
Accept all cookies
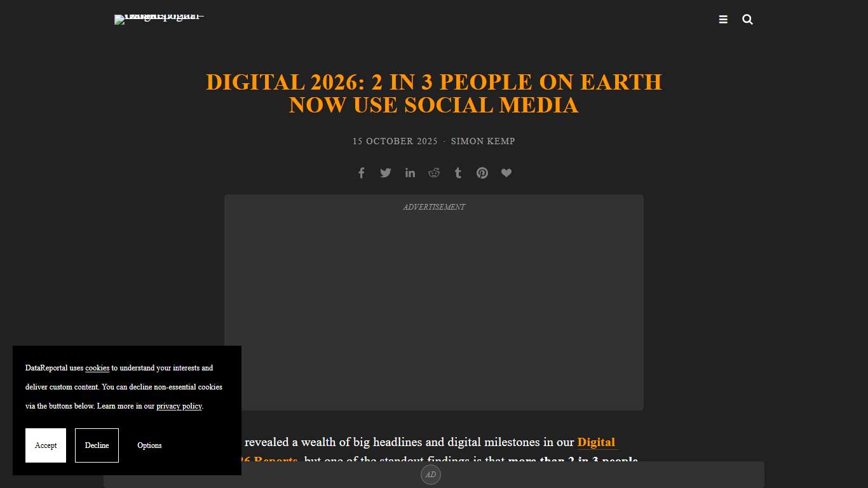tap(45, 445)
